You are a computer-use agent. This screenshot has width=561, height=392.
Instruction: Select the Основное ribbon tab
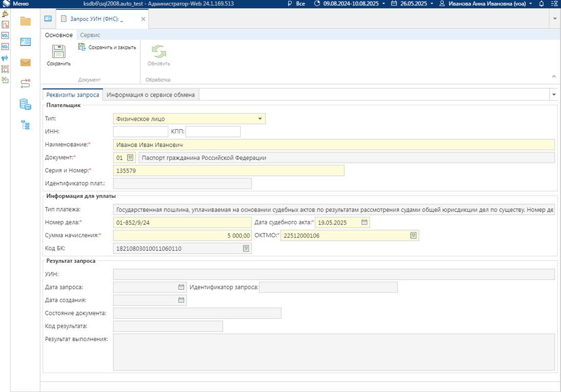[59, 35]
